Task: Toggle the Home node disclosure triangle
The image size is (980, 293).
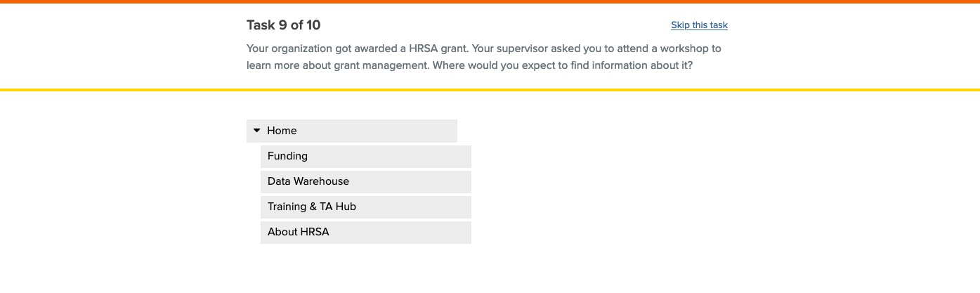Action: [x=256, y=131]
